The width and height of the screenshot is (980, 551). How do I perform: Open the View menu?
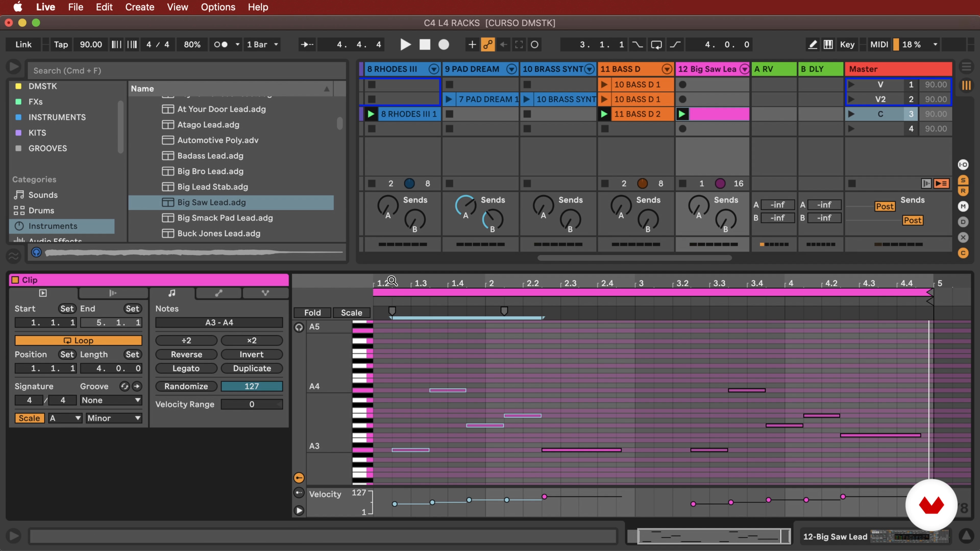coord(177,7)
